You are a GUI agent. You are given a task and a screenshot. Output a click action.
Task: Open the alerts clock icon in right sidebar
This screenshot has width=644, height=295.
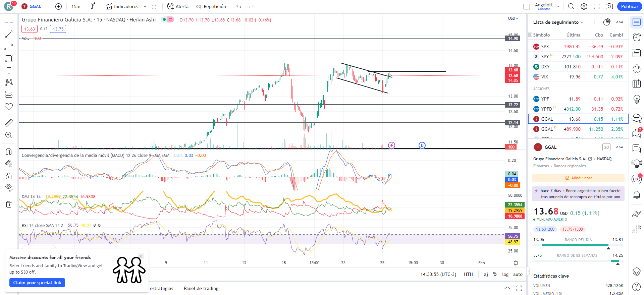pyautogui.click(x=636, y=37)
